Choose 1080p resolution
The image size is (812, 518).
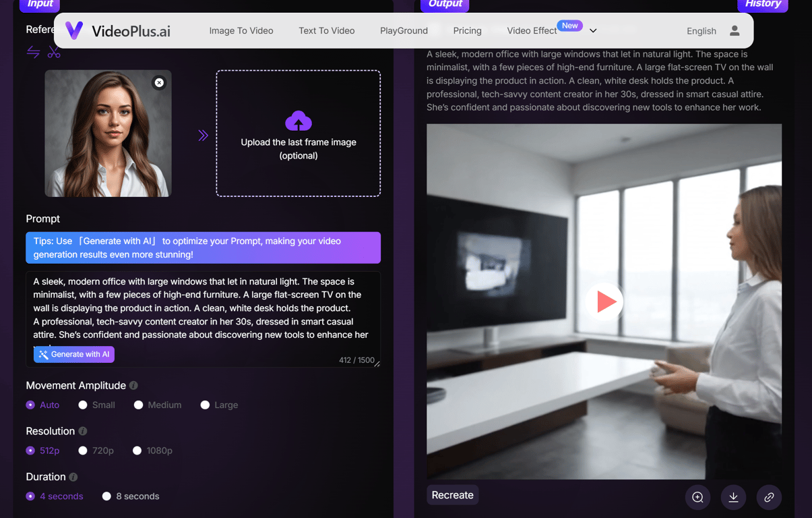137,450
